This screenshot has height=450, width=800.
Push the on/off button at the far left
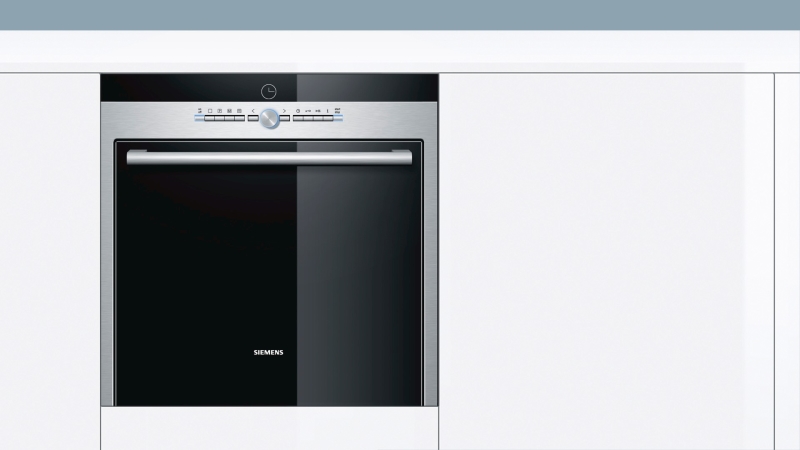(199, 118)
